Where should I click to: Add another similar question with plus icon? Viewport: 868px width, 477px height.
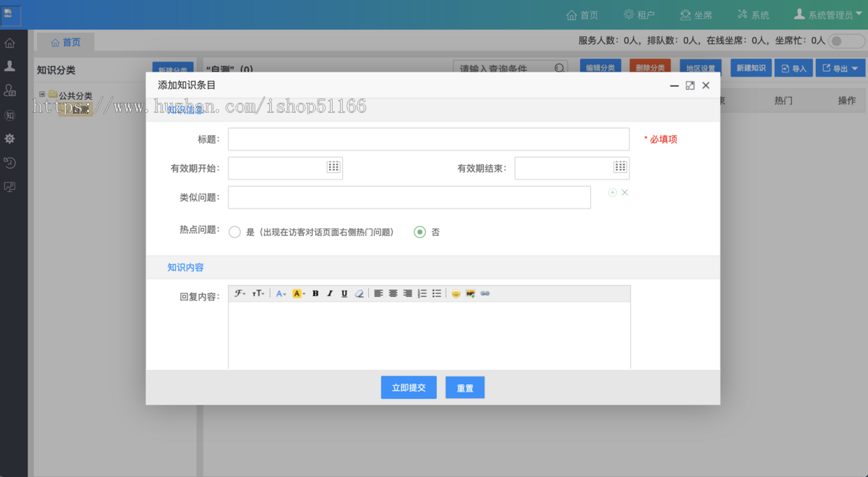[x=613, y=193]
